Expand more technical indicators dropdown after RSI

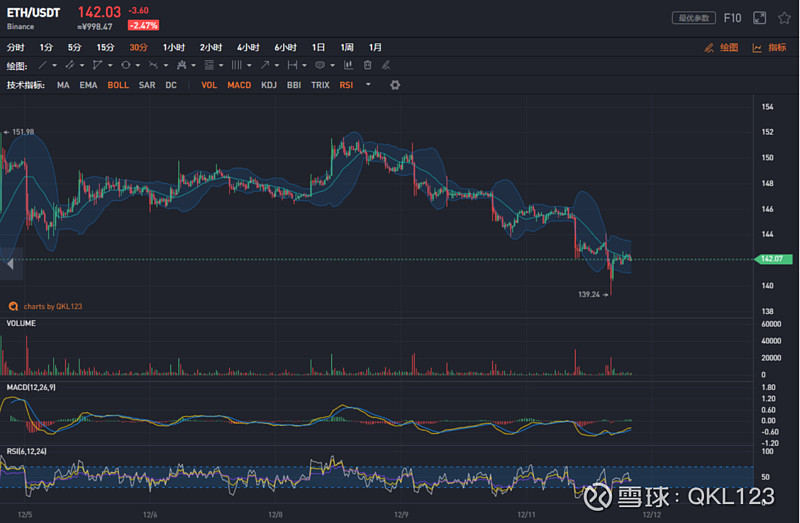368,85
